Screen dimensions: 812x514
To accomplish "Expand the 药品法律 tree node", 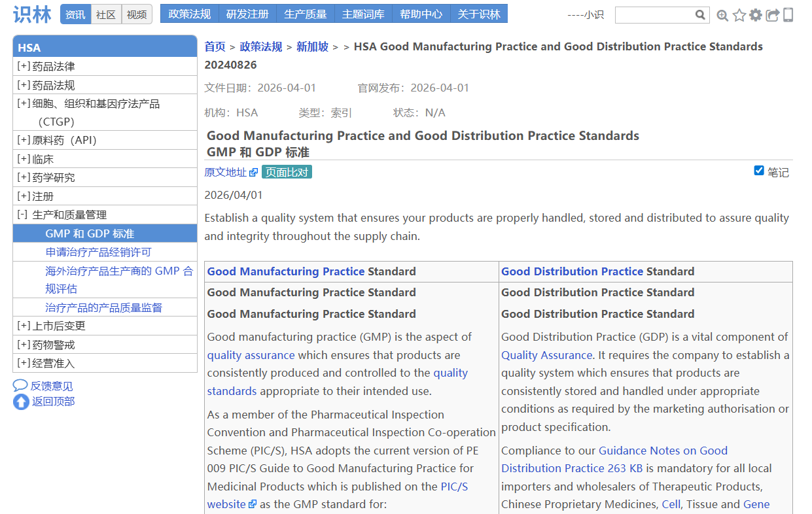I will tap(24, 67).
